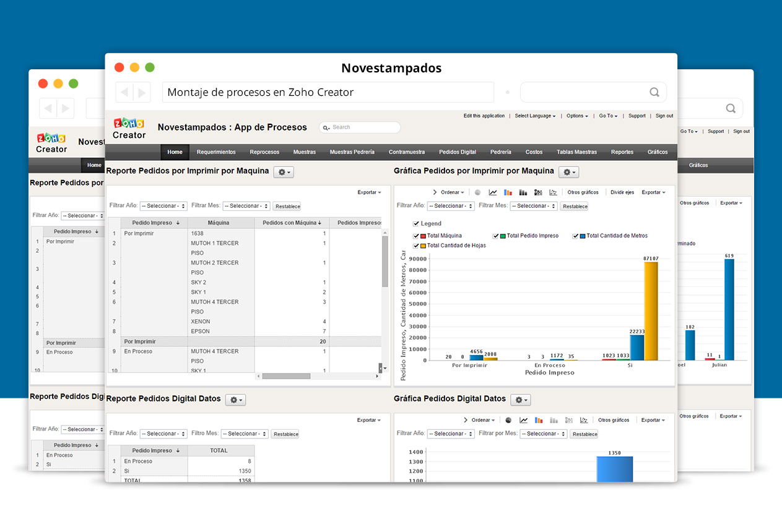This screenshot has height=532, width=782.
Task: Uncheck Total Máquina series checkbox
Action: click(416, 236)
